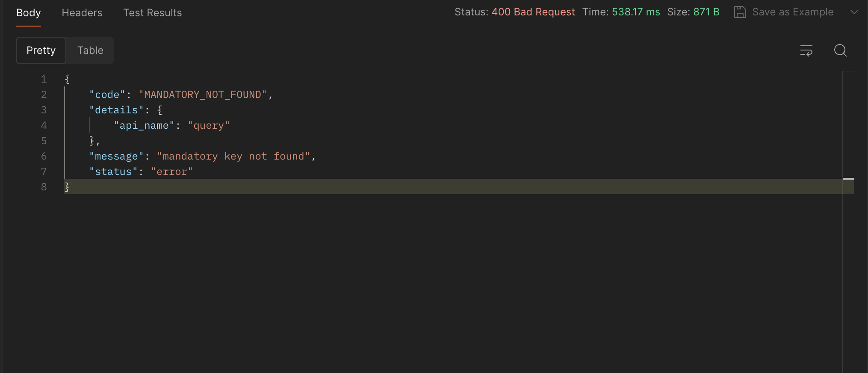Open search in response body
This screenshot has width=868, height=373.
840,50
